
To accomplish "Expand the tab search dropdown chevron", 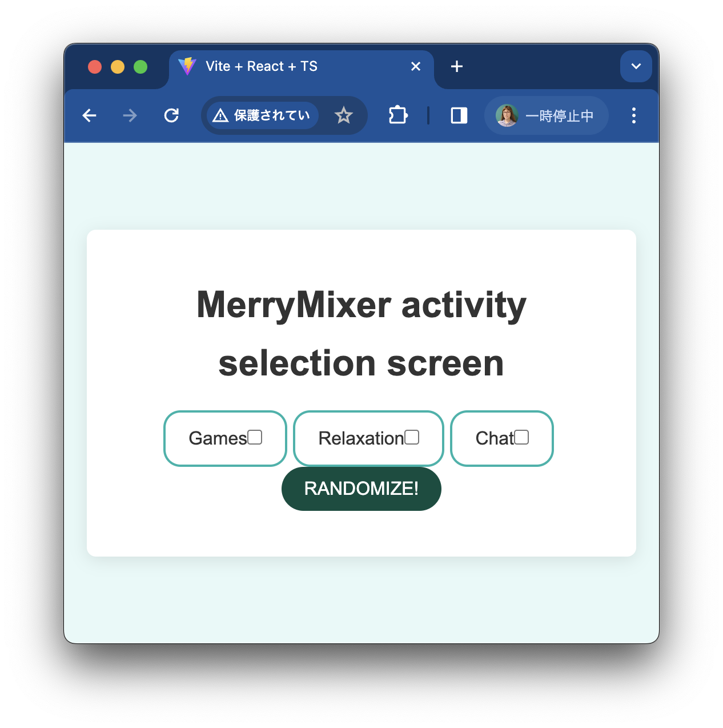I will [636, 66].
